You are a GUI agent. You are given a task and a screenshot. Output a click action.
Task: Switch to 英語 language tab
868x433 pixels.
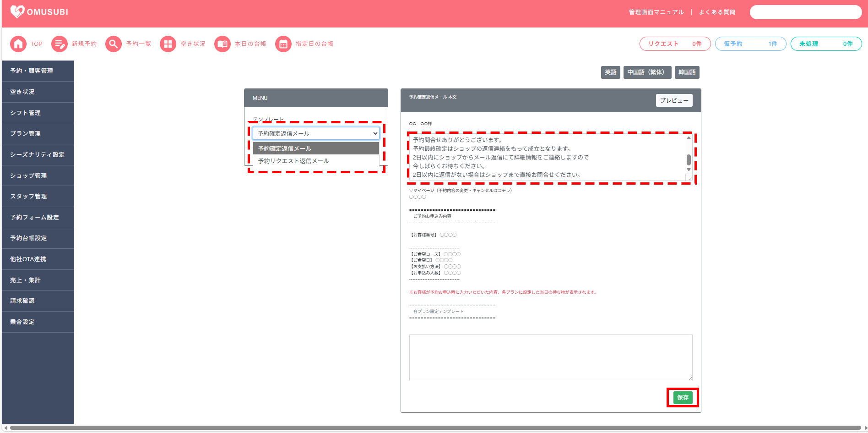click(x=610, y=72)
